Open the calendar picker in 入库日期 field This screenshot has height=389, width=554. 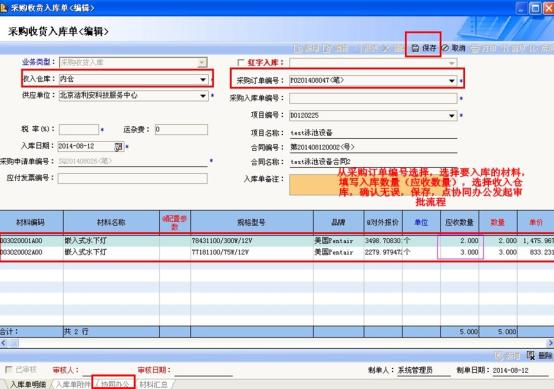pyautogui.click(x=118, y=146)
